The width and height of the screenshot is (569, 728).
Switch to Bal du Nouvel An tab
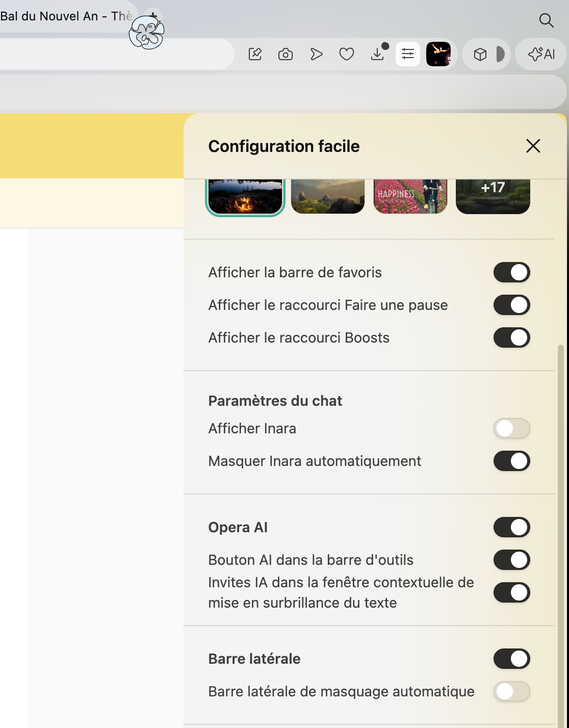(x=61, y=16)
